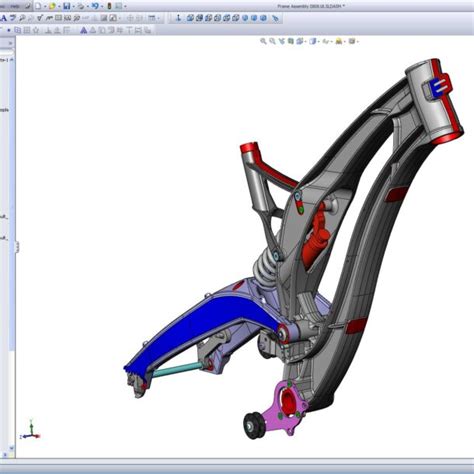Click the Normal To view icon
This screenshot has width=474, height=474.
tap(275, 18)
